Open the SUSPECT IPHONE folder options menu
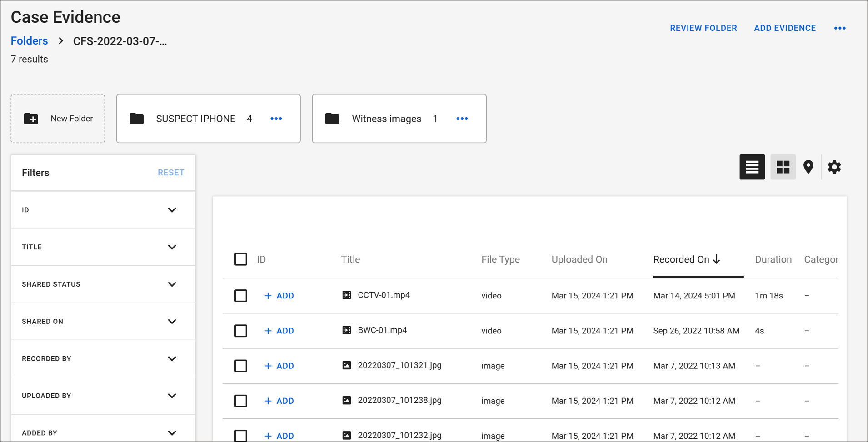This screenshot has height=442, width=868. [x=276, y=119]
